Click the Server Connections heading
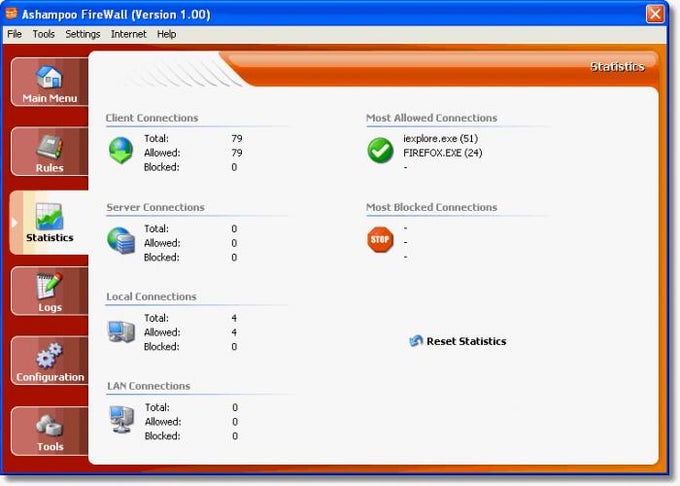Screen dimensions: 680x486 point(155,207)
